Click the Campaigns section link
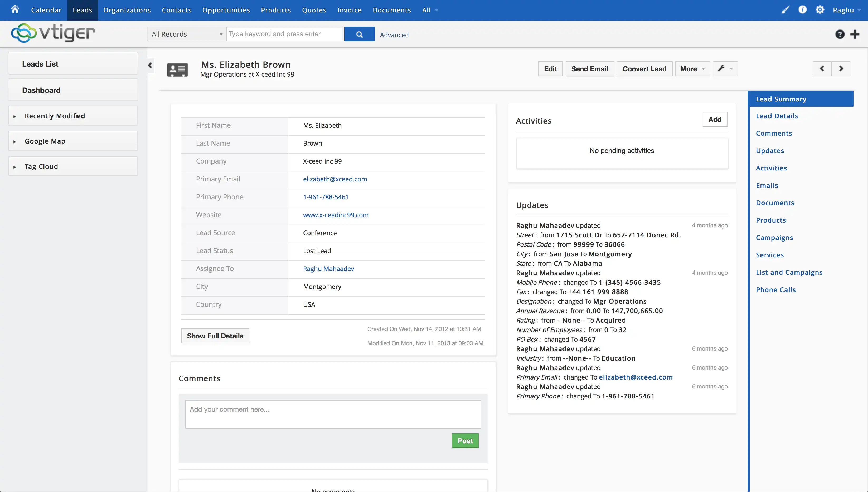The image size is (868, 492). (774, 237)
